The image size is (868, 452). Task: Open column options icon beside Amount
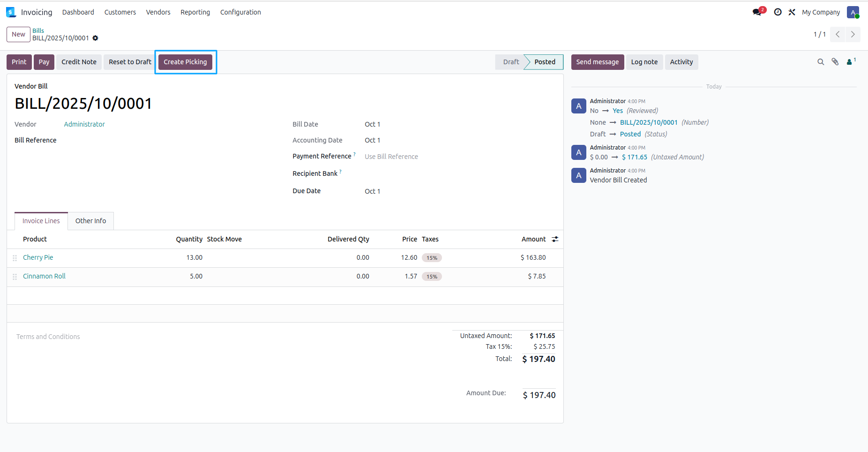click(555, 239)
